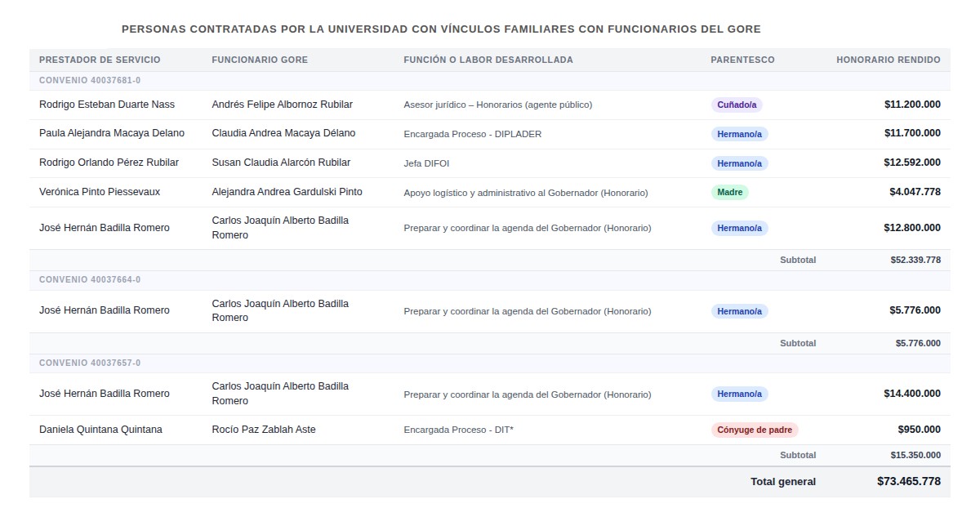The width and height of the screenshot is (980, 517).
Task: Click the 'Total general' amount $73.465.778
Action: coord(908,481)
